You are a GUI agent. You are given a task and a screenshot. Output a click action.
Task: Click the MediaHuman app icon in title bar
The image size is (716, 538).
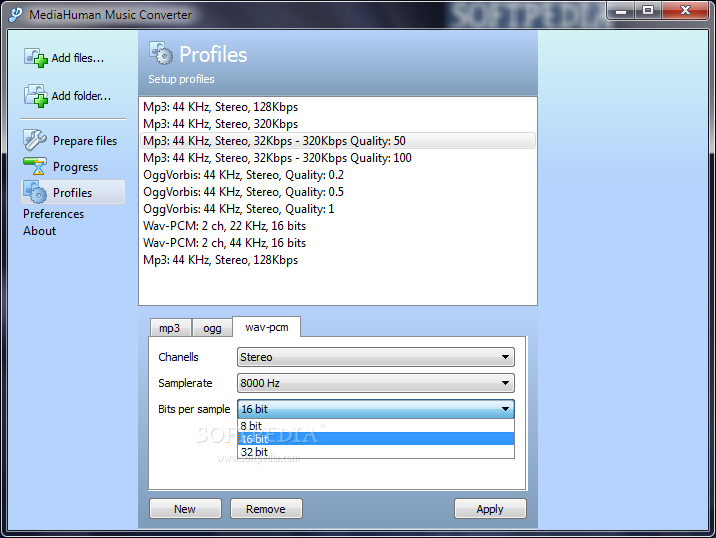[x=15, y=14]
